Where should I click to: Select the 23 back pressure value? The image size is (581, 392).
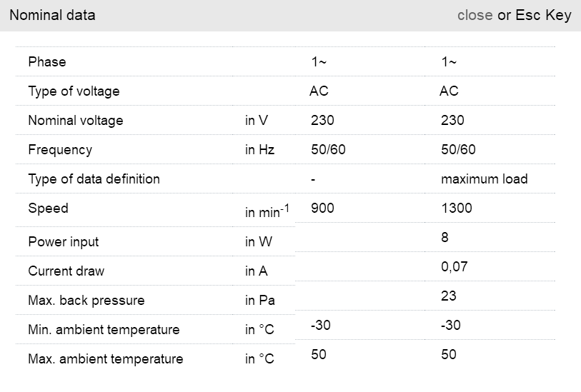449,296
